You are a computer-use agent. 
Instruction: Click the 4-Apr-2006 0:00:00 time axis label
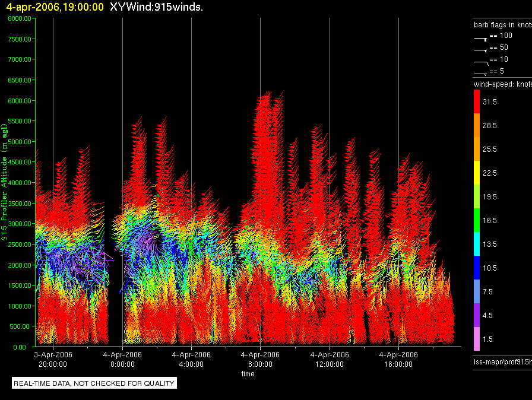[122, 359]
